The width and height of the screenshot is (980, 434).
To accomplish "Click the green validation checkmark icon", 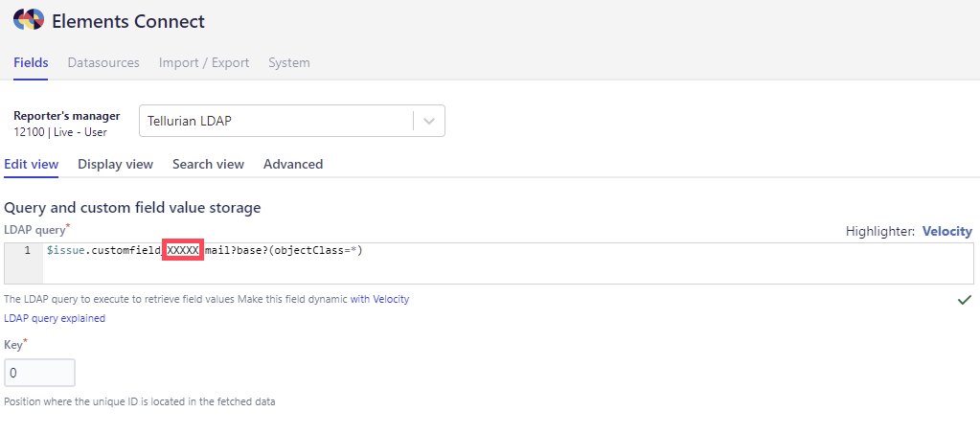I will (x=965, y=300).
